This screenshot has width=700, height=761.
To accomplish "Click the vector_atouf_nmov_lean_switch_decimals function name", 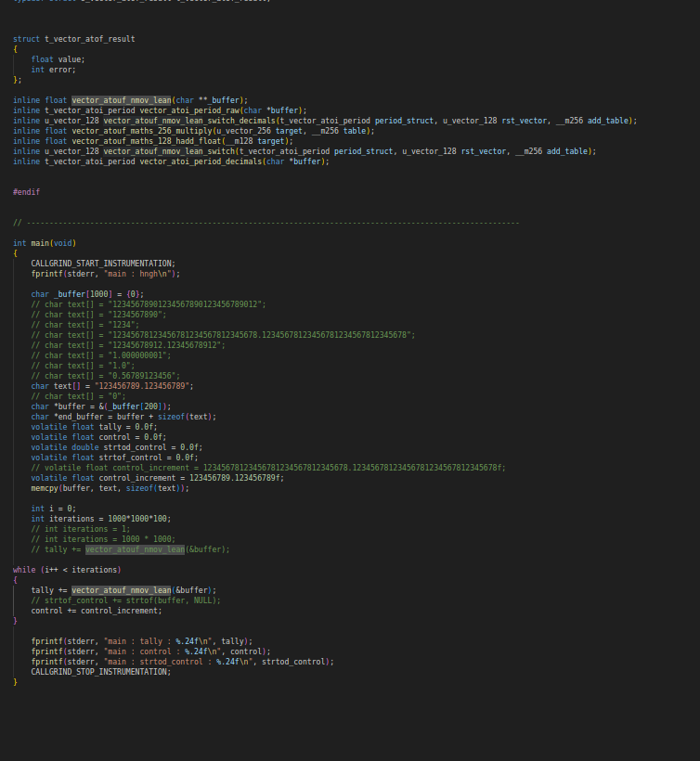I will (x=189, y=121).
